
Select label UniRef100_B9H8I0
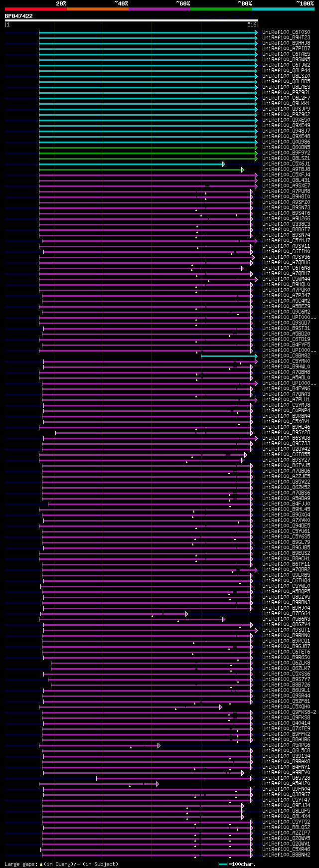pyautogui.click(x=286, y=197)
